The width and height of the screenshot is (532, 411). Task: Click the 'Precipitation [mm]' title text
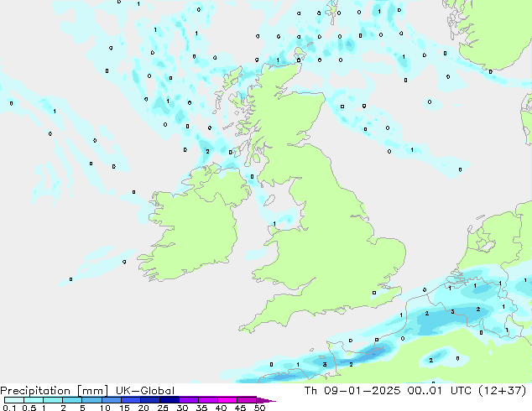tap(55, 391)
